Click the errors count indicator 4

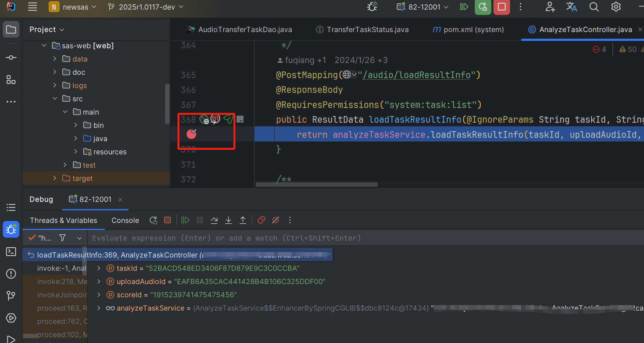click(x=599, y=49)
